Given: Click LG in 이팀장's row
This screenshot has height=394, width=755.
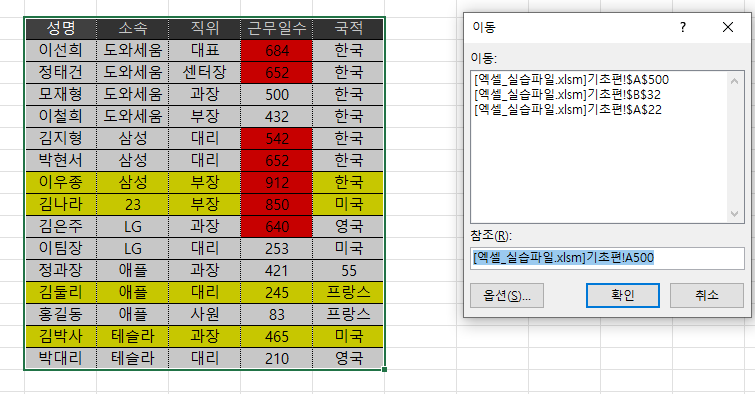Looking at the screenshot, I should (x=132, y=249).
